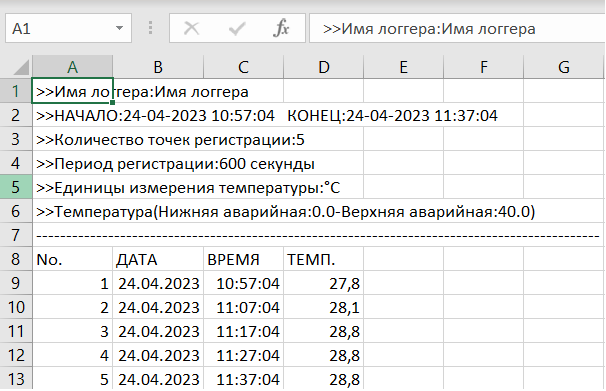Select column G header
606x391 pixels.
pyautogui.click(x=563, y=67)
